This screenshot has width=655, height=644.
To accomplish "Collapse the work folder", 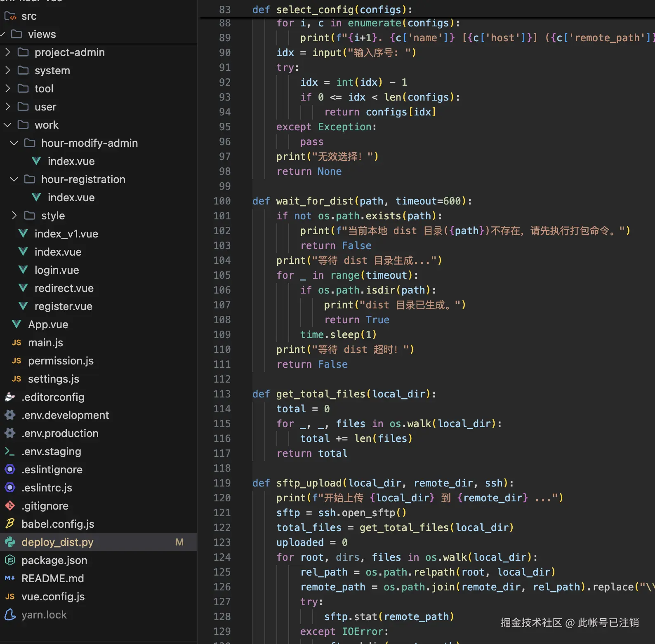I will coord(7,125).
